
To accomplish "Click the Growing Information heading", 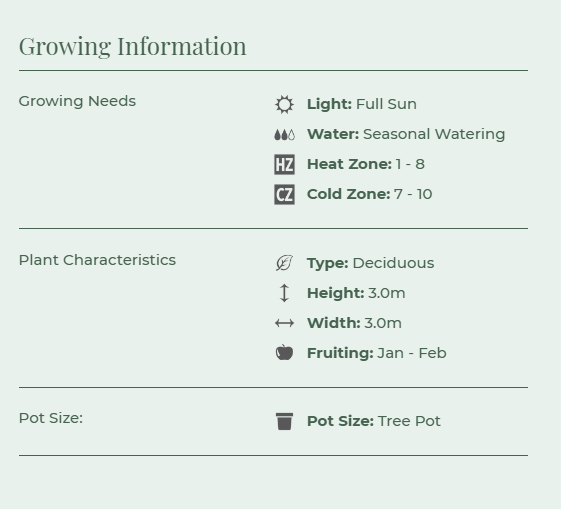I will click(x=132, y=47).
